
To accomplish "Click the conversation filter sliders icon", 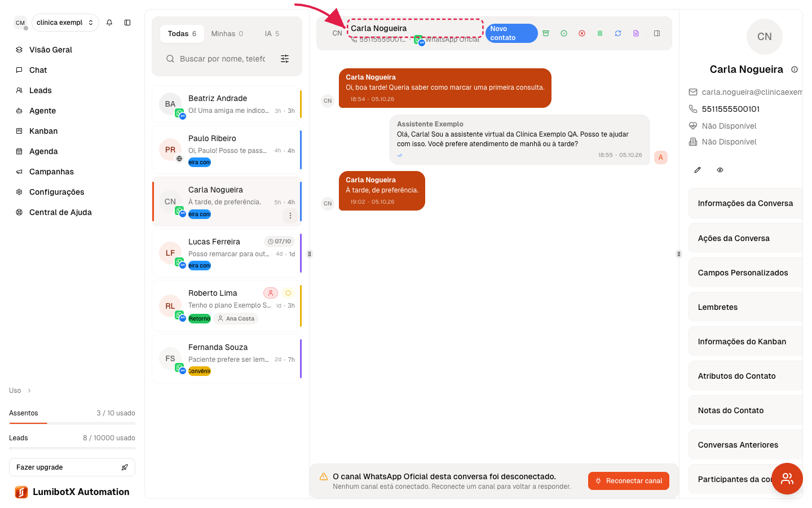I will (x=285, y=59).
